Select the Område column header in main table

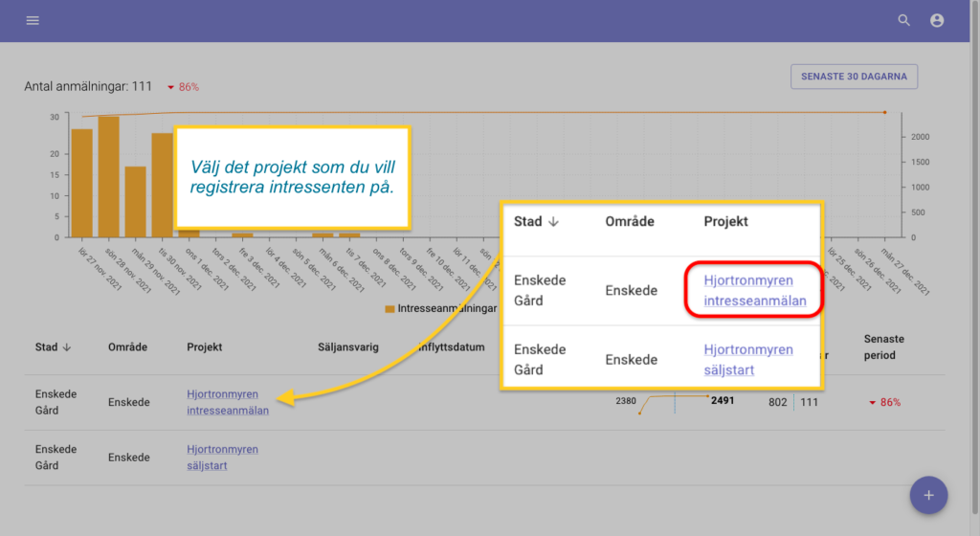coord(127,347)
